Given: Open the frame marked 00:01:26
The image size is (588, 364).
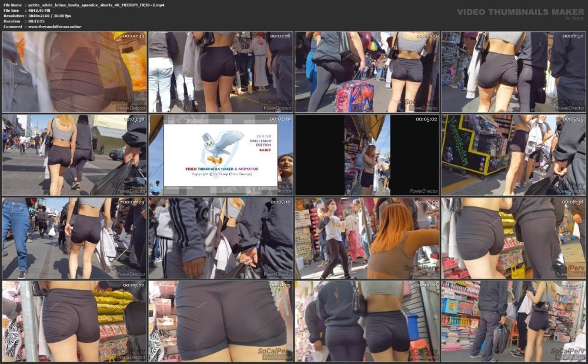Looking at the screenshot, I should pos(220,72).
